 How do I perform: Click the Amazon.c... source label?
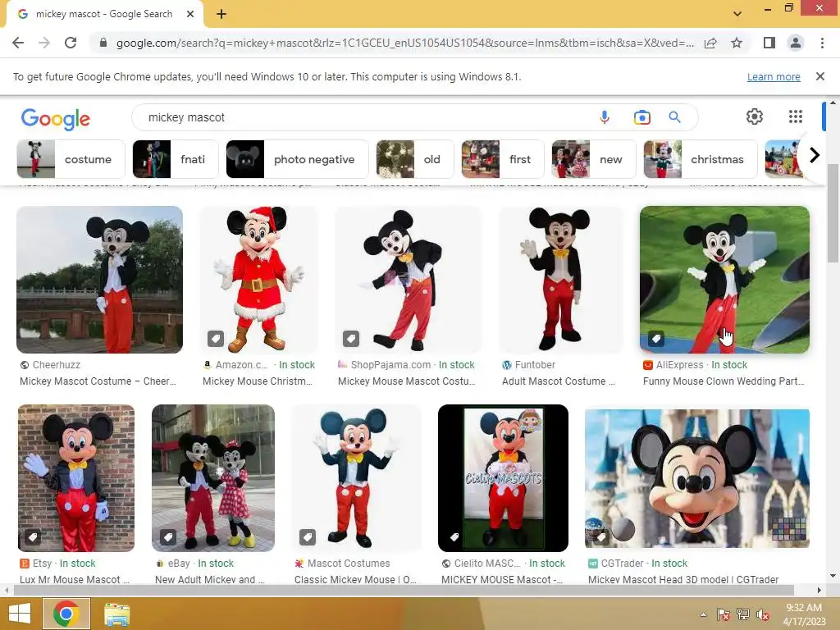241,365
